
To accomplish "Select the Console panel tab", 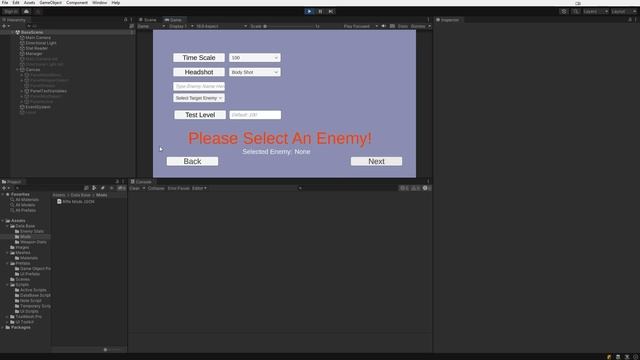I will tap(141, 182).
